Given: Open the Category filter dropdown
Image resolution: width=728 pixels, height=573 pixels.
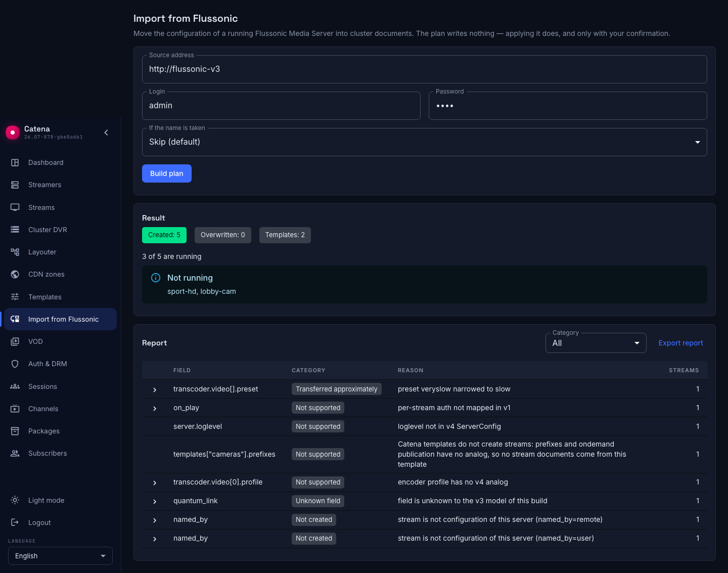Looking at the screenshot, I should pos(596,343).
